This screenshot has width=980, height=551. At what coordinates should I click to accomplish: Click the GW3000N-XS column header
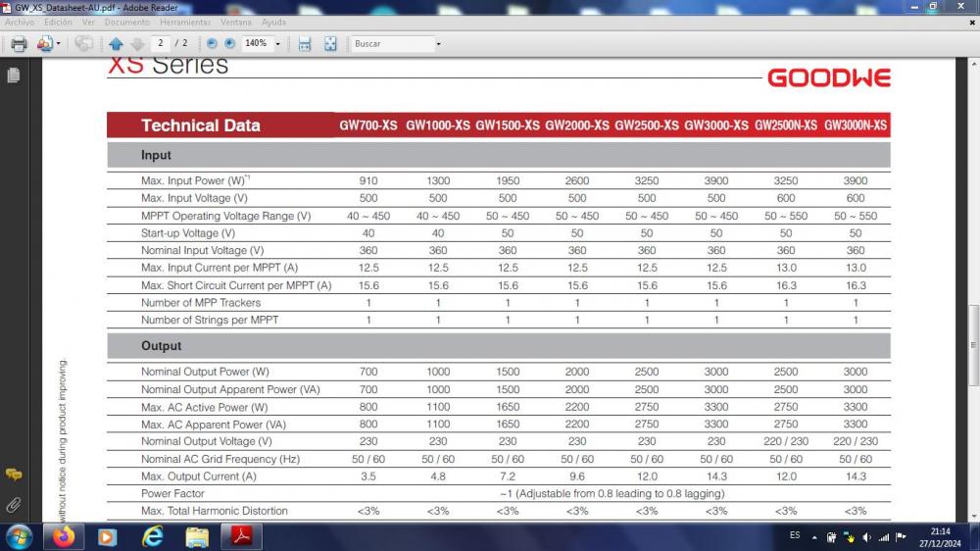[855, 125]
